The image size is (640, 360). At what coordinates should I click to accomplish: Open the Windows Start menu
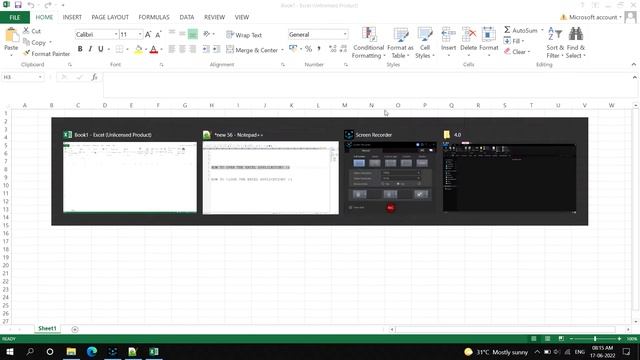point(10,351)
